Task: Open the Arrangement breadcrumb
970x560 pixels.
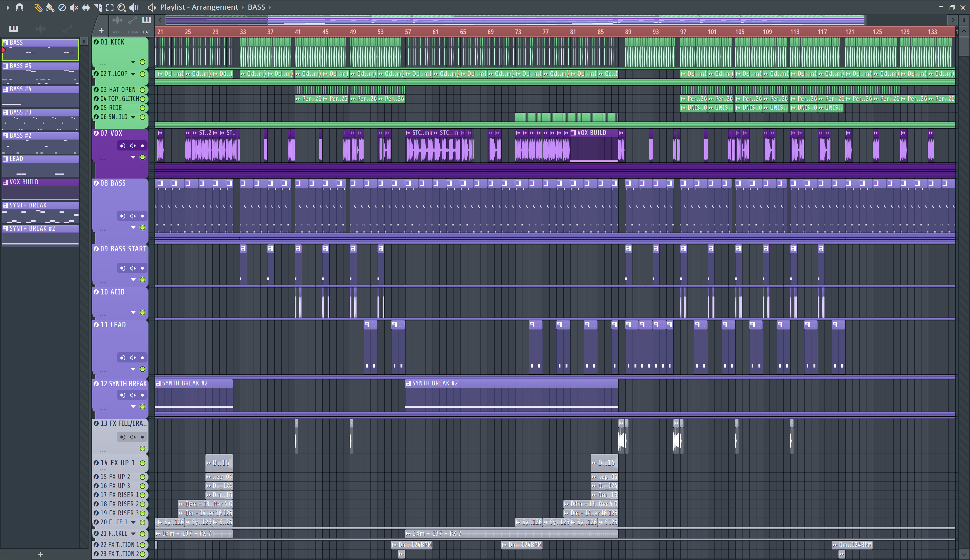Action: pyautogui.click(x=215, y=7)
